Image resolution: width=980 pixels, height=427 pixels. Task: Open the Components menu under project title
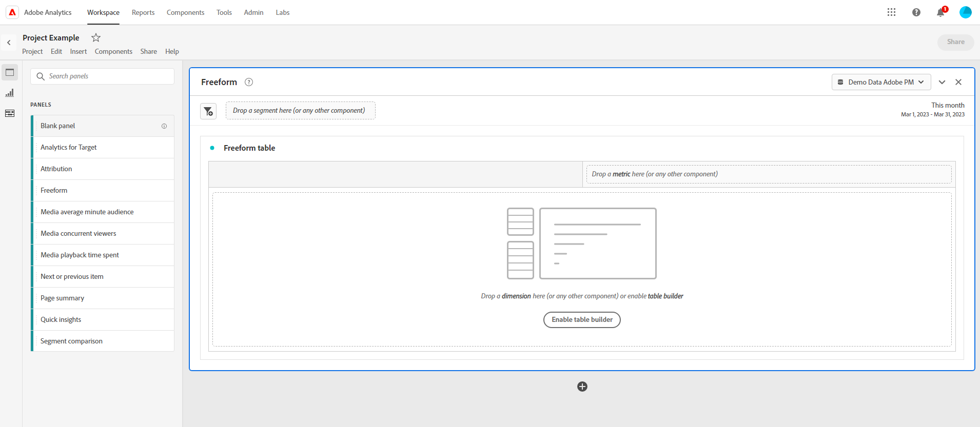click(x=113, y=52)
